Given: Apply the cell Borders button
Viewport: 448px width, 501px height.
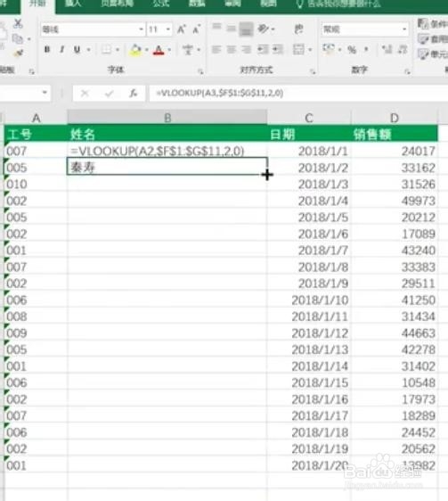Looking at the screenshot, I should (x=106, y=50).
